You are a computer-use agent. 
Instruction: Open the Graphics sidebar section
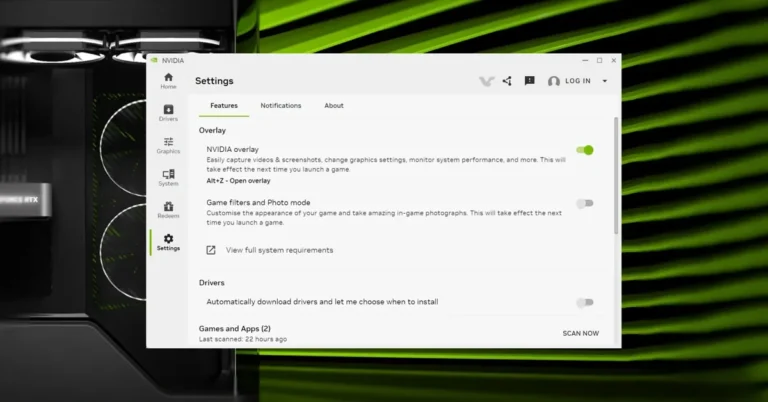tap(168, 145)
